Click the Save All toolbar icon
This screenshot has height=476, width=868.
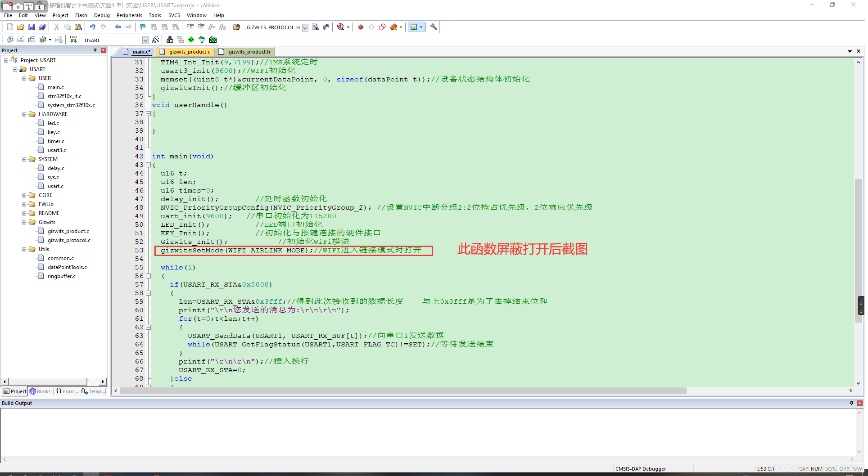click(42, 27)
